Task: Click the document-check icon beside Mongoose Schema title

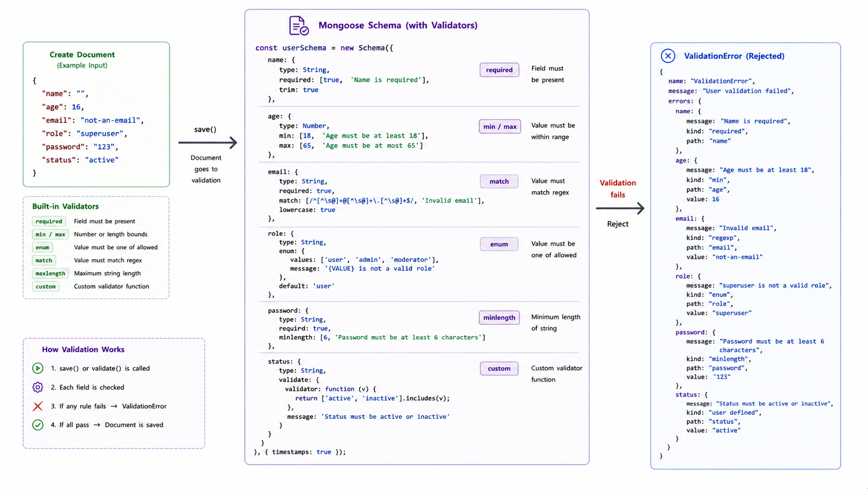Action: click(299, 25)
